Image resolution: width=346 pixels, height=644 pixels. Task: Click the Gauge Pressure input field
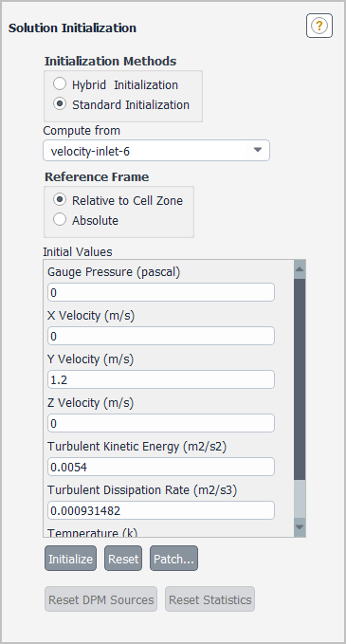point(161,292)
